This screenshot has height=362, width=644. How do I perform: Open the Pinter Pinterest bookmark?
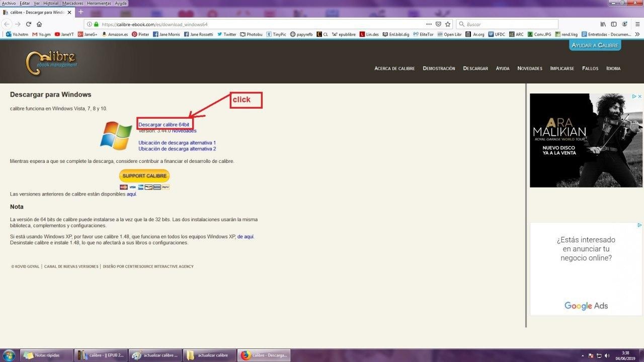click(140, 34)
